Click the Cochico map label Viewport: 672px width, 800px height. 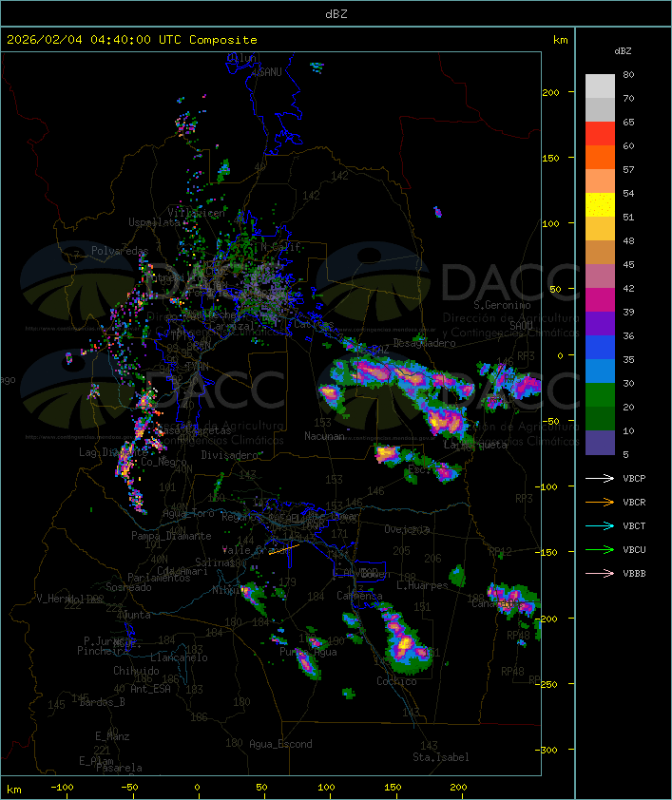[x=396, y=681]
